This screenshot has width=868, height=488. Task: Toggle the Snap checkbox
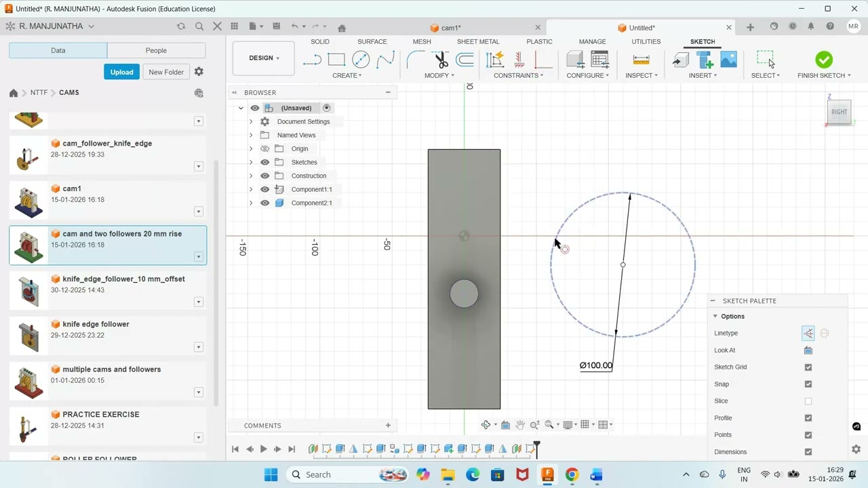click(808, 384)
